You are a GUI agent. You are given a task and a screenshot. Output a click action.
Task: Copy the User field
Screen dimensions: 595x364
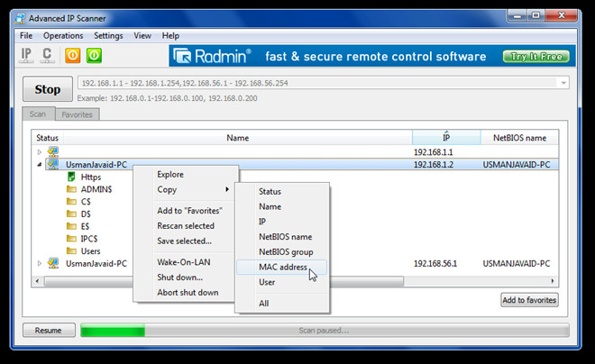282,282
